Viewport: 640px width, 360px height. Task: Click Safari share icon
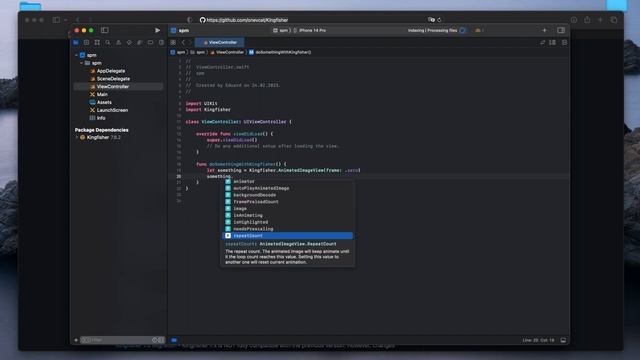pos(587,20)
